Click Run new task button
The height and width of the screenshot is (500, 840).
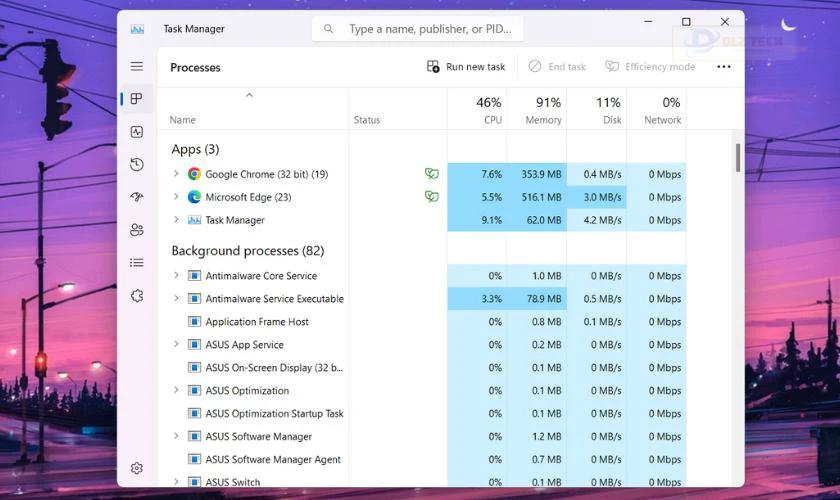[466, 66]
